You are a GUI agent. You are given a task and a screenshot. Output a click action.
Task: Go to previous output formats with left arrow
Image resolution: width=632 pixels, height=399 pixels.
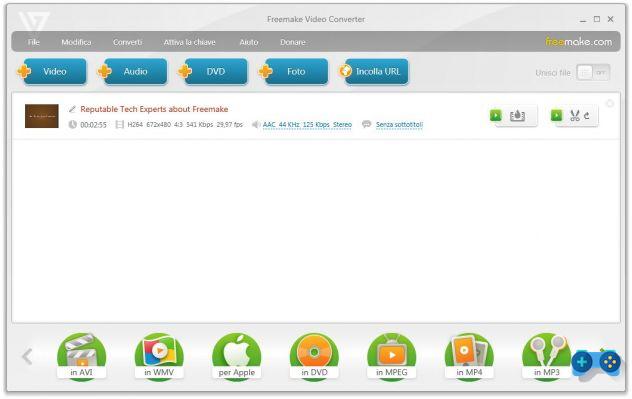[x=27, y=356]
